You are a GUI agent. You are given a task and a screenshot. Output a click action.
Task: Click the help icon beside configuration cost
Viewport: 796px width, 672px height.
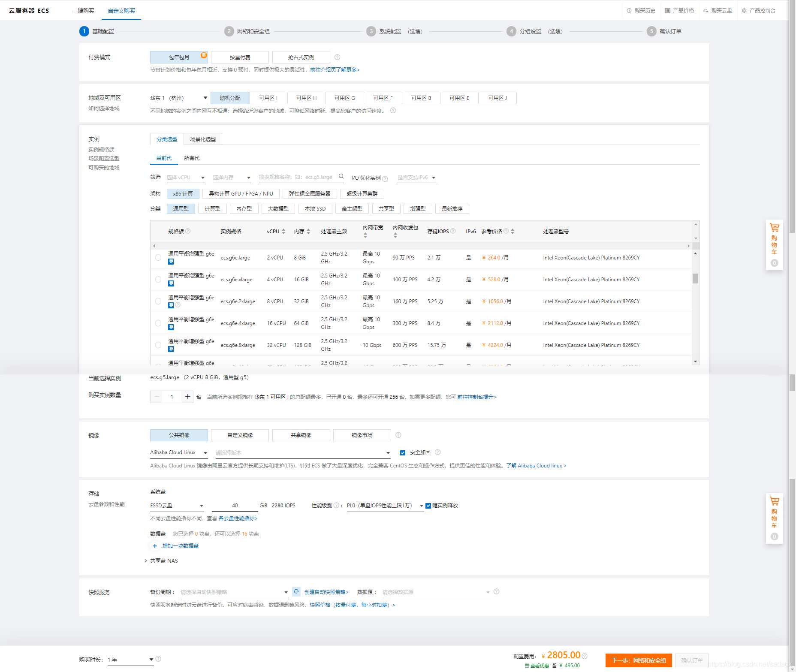(585, 656)
